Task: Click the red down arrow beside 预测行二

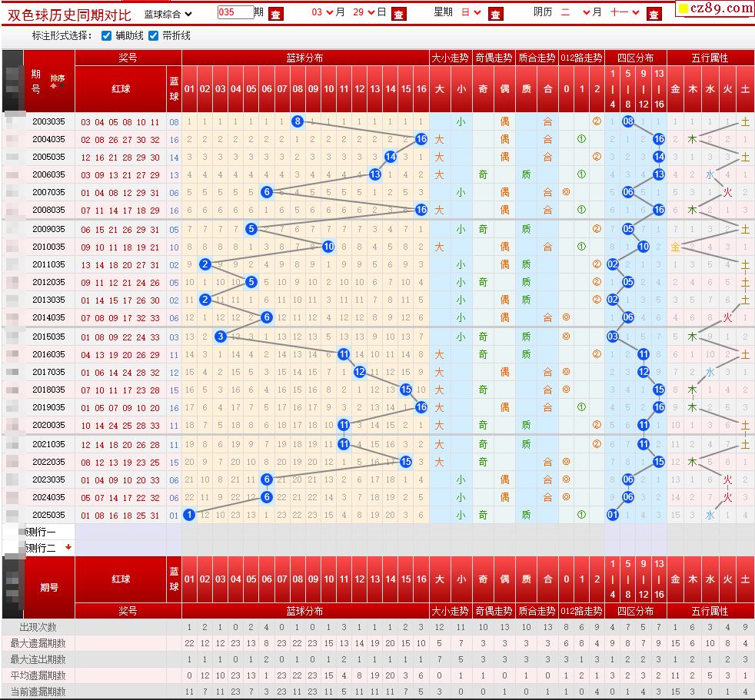Action: click(x=68, y=547)
